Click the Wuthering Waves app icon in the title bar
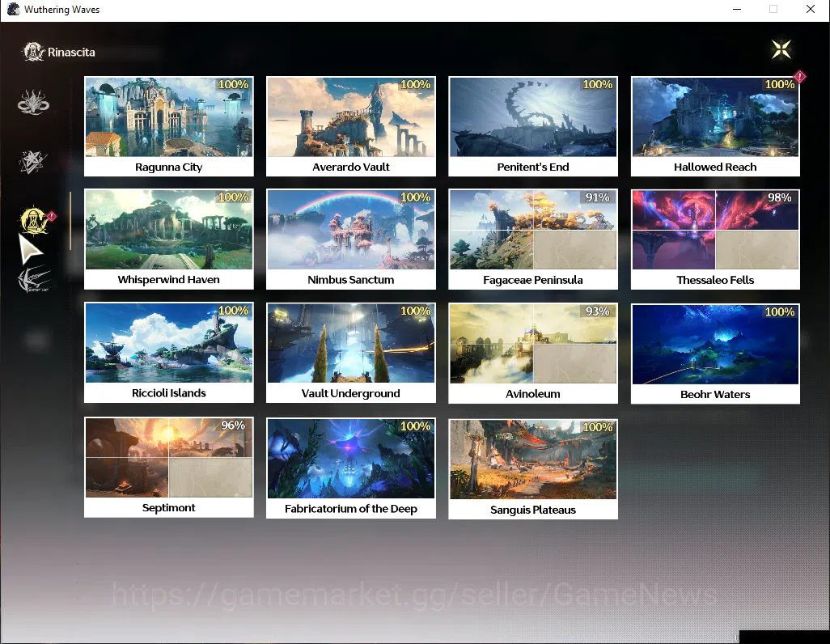 [13, 9]
